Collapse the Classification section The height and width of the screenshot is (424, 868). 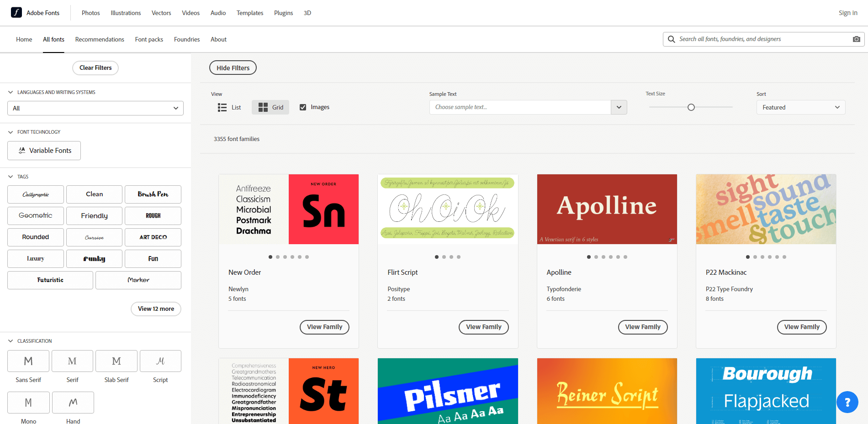click(x=11, y=341)
